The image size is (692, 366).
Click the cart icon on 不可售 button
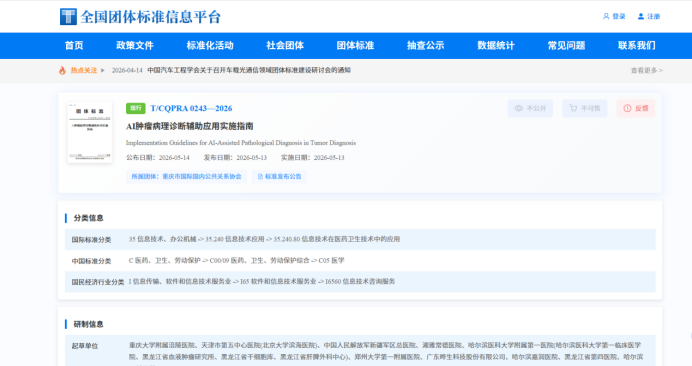pos(573,108)
